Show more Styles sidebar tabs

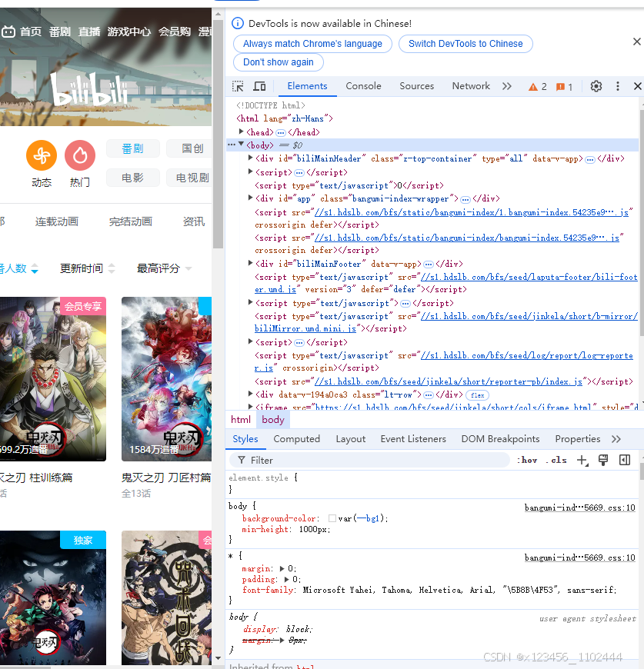tap(616, 439)
